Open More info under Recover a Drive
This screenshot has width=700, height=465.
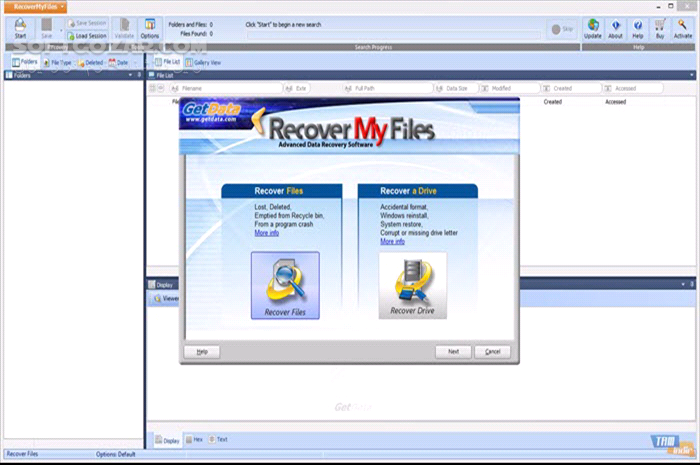pyautogui.click(x=392, y=241)
